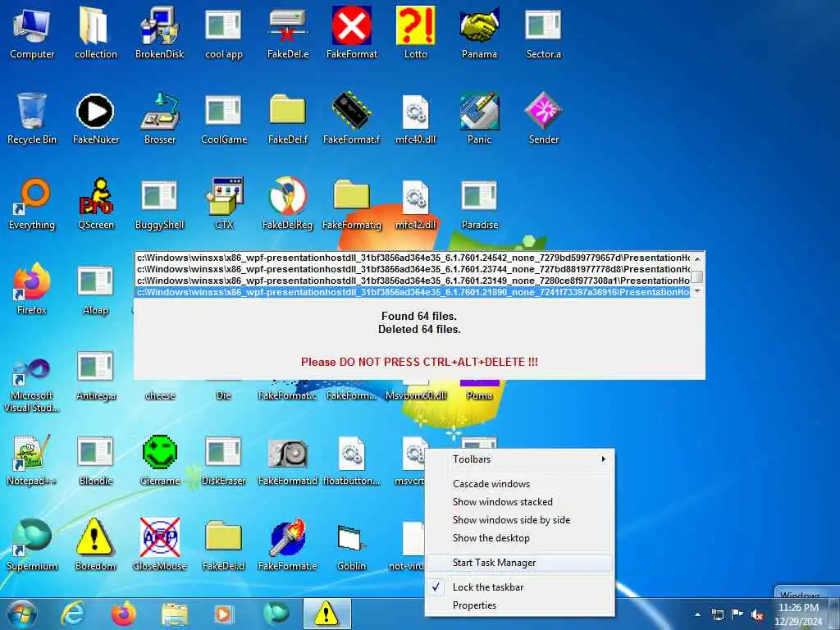Click the CTX desktop icon

pyautogui.click(x=223, y=203)
